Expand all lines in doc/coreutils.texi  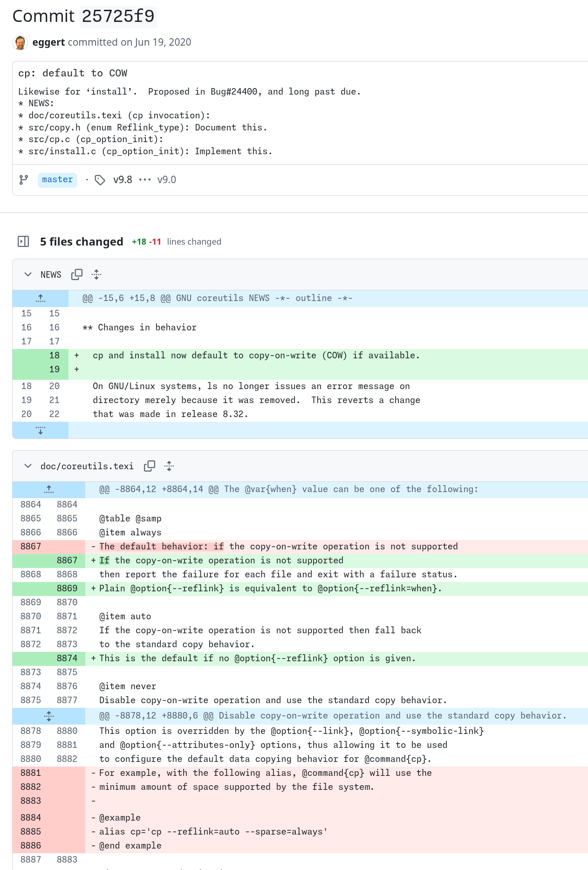click(169, 466)
